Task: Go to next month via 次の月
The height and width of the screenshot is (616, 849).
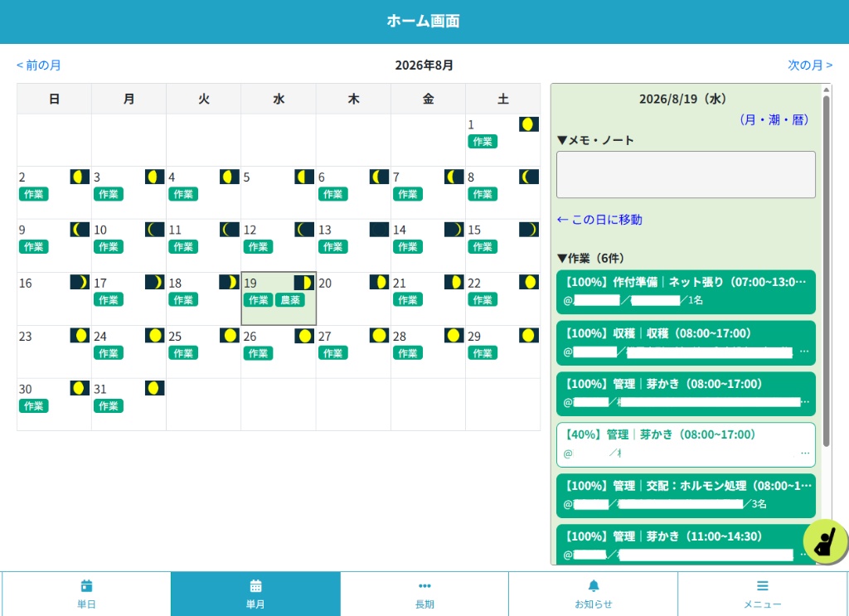Action: pyautogui.click(x=810, y=65)
